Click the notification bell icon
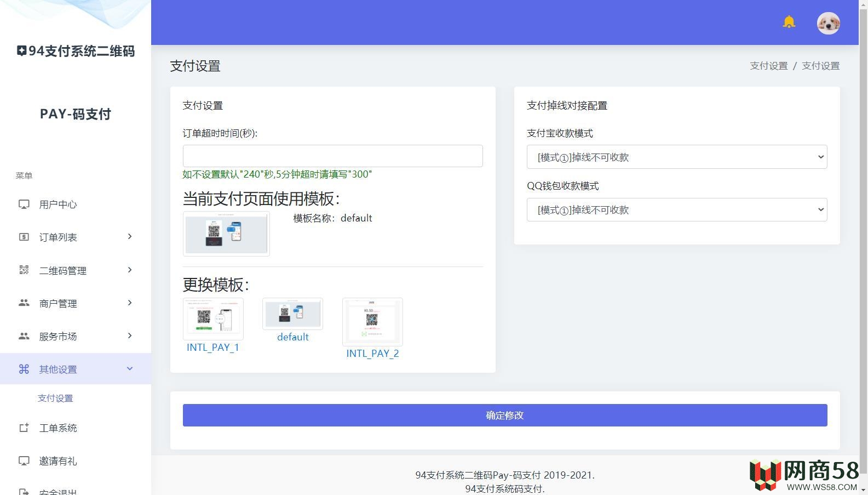The image size is (868, 495). click(789, 22)
